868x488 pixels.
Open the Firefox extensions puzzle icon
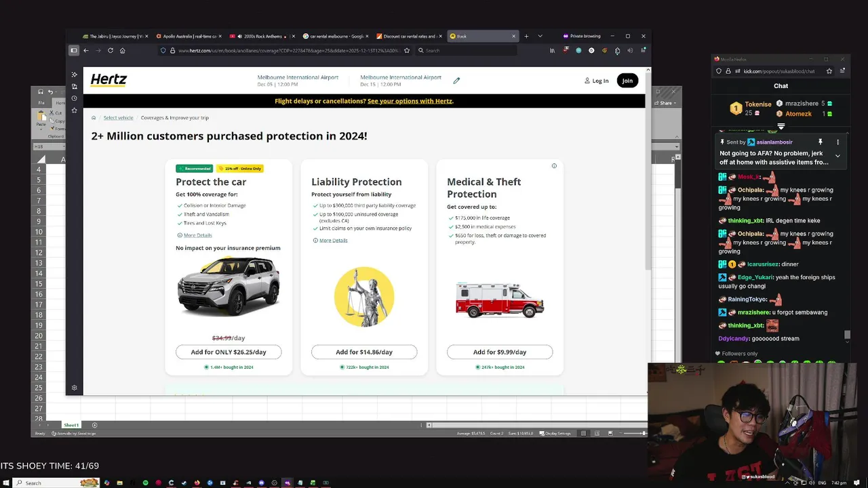pyautogui.click(x=617, y=50)
